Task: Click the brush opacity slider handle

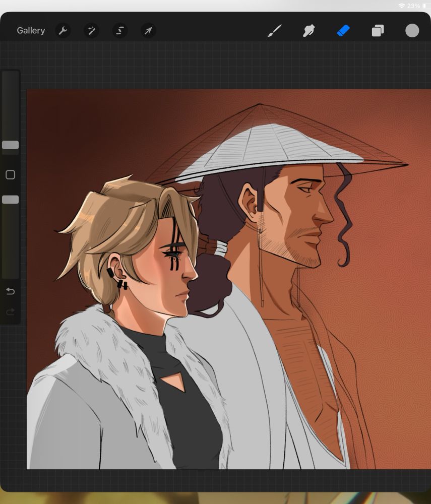Action: click(x=10, y=200)
